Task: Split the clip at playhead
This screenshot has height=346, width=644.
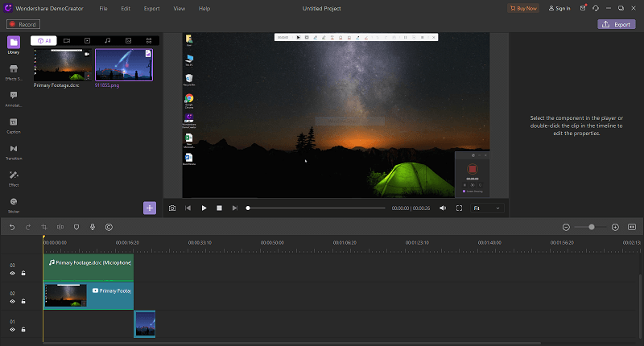Action: (60, 227)
